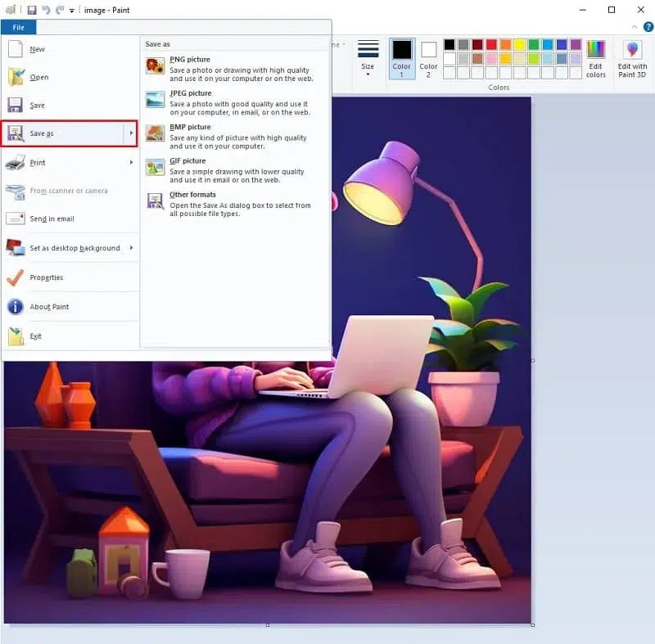Pick the brown color swatch

point(477,59)
